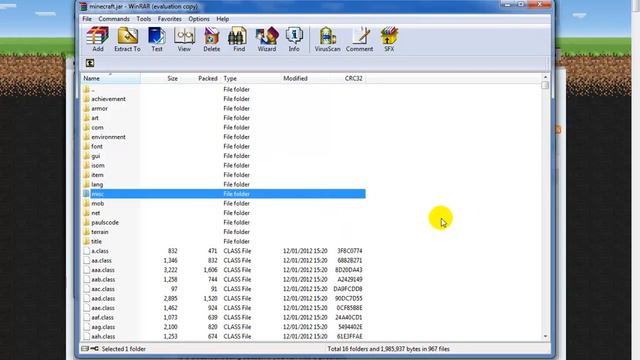
Task: Open the Commands menu
Action: tap(114, 19)
